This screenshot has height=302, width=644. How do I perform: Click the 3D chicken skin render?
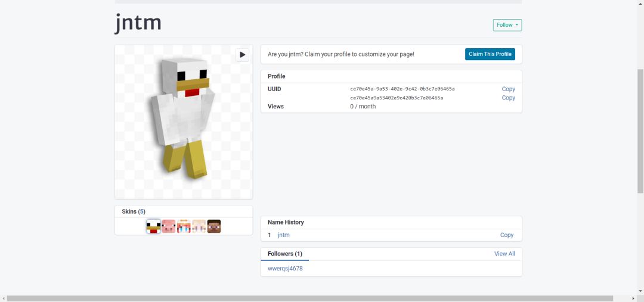point(183,119)
